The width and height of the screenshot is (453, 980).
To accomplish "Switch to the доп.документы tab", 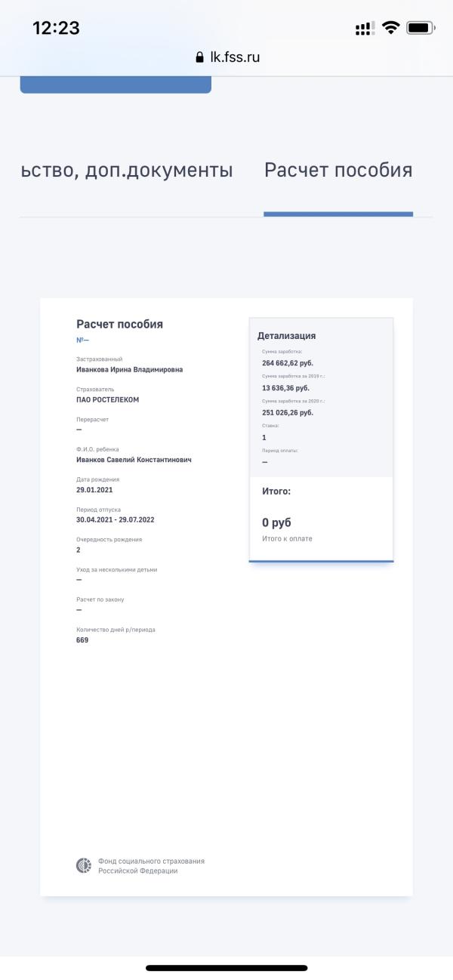I will (126, 171).
